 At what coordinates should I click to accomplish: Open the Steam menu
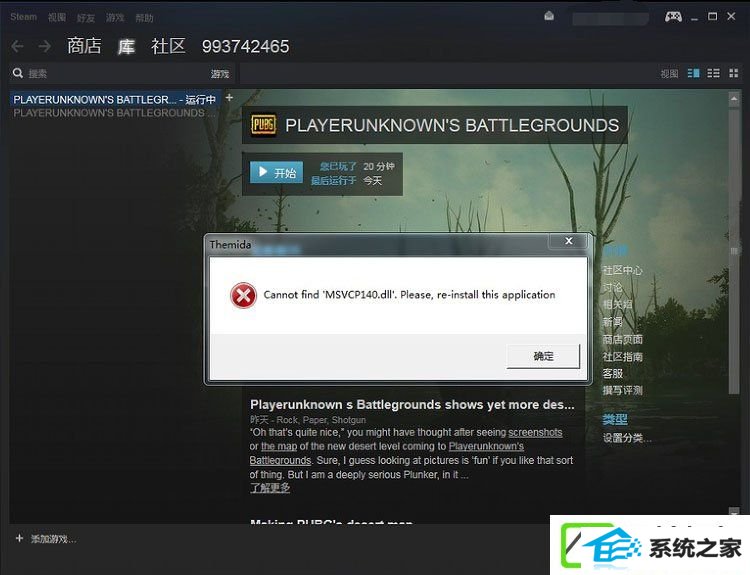(23, 17)
